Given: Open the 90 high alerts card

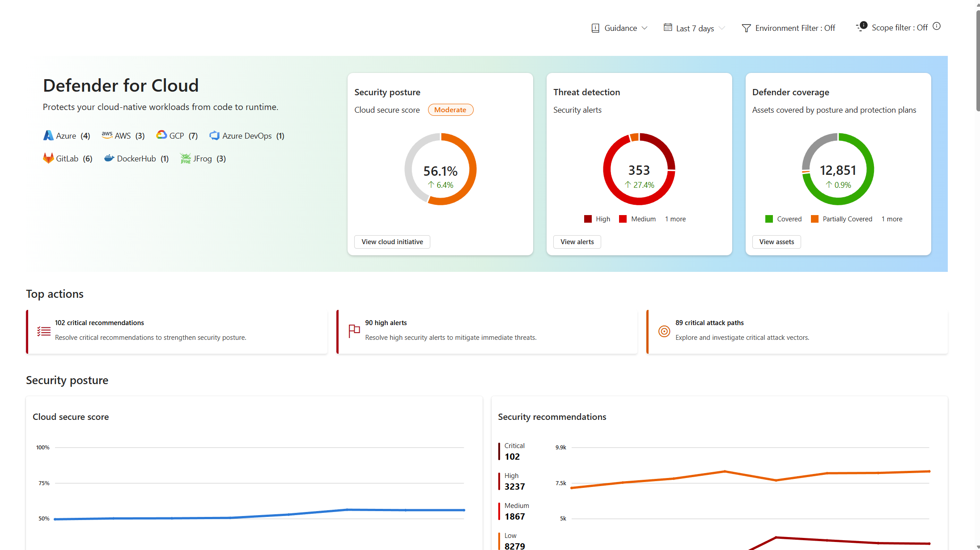Looking at the screenshot, I should click(x=487, y=331).
